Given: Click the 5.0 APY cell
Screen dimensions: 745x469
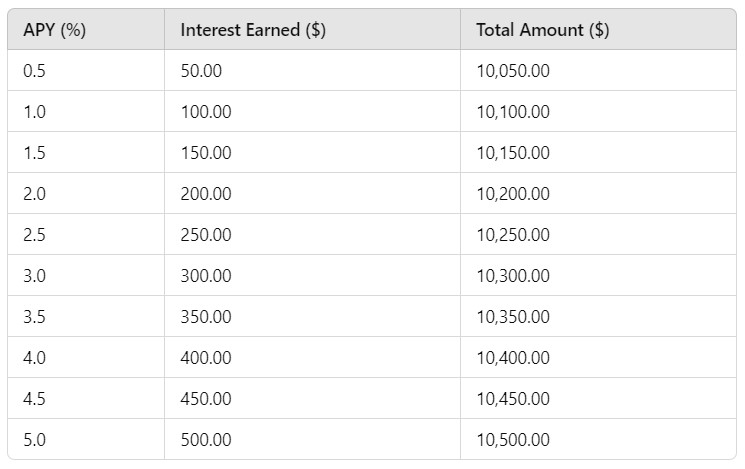Looking at the screenshot, I should (86, 439).
